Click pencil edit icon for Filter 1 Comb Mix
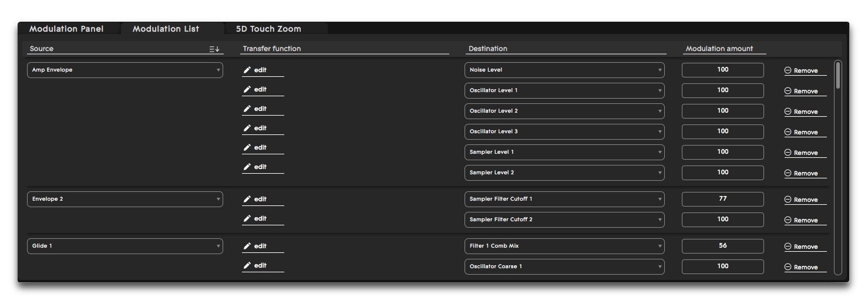This screenshot has height=304, width=868. (x=247, y=246)
